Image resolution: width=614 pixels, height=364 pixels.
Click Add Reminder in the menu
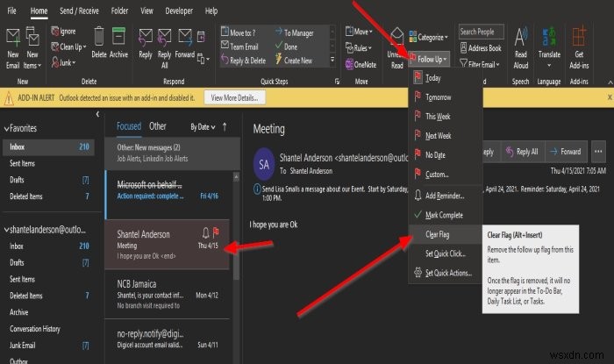tap(446, 196)
